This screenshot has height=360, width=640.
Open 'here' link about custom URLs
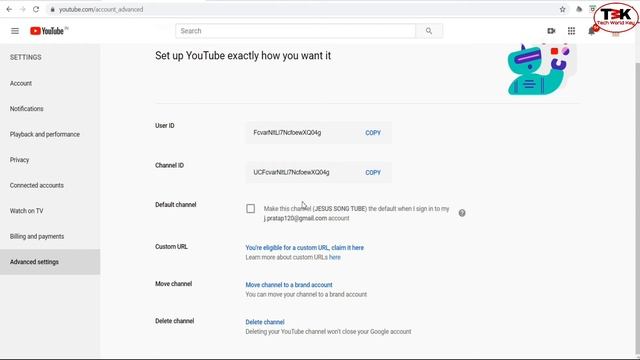(335, 258)
